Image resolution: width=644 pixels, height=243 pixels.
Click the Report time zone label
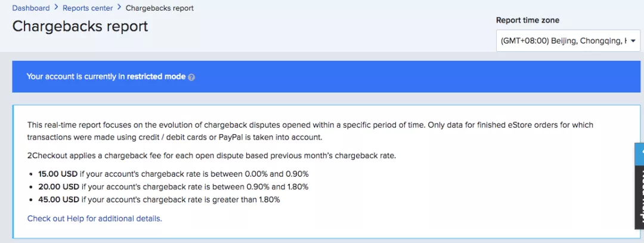coord(527,20)
